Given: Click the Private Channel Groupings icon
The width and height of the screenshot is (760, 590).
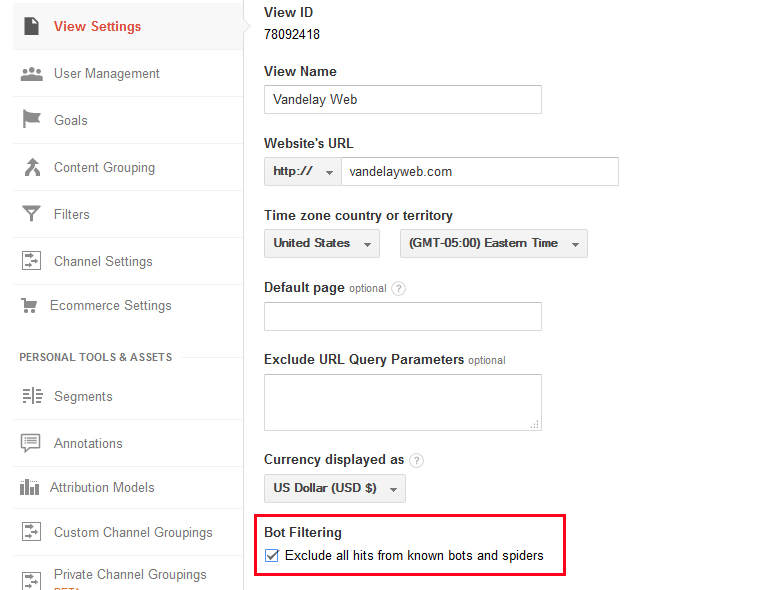Looking at the screenshot, I should (32, 580).
